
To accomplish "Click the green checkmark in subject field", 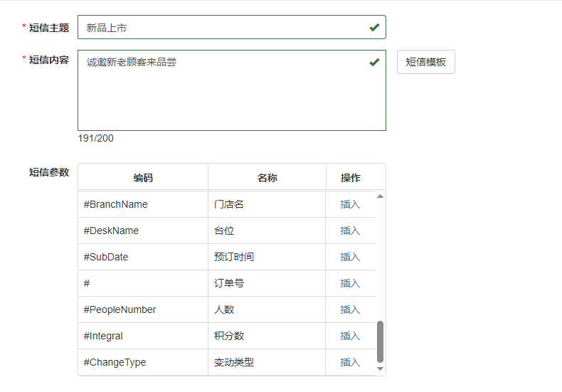I will [374, 28].
